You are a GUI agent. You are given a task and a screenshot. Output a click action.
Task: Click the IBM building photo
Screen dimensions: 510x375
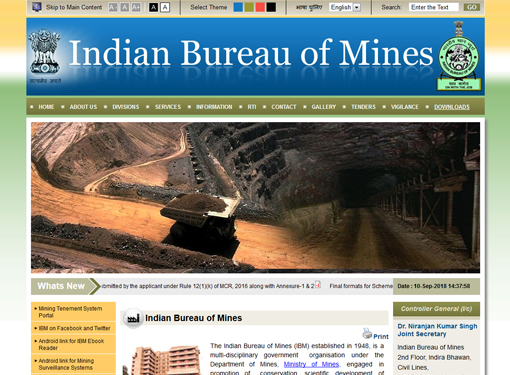tap(162, 360)
